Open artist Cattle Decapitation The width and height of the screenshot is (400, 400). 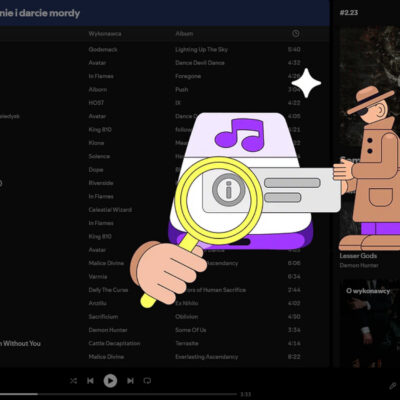[114, 343]
